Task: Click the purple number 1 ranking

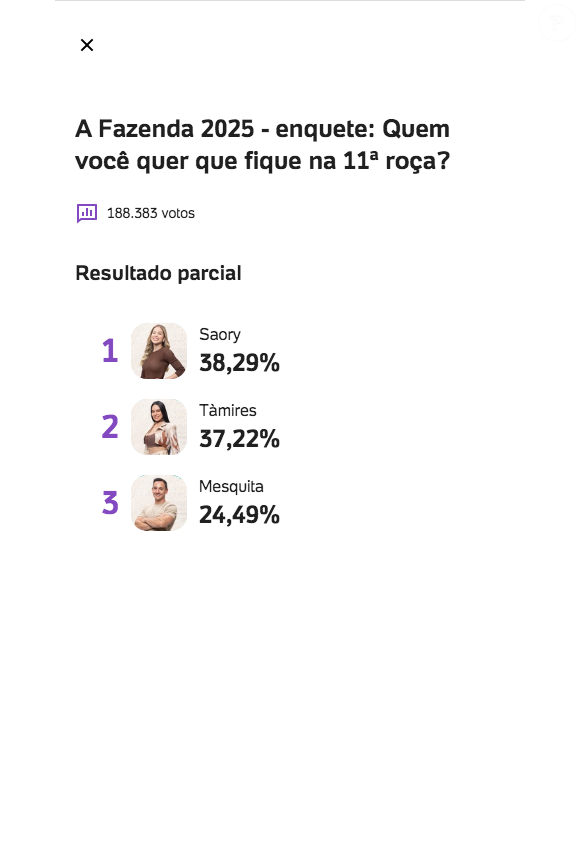Action: point(110,351)
